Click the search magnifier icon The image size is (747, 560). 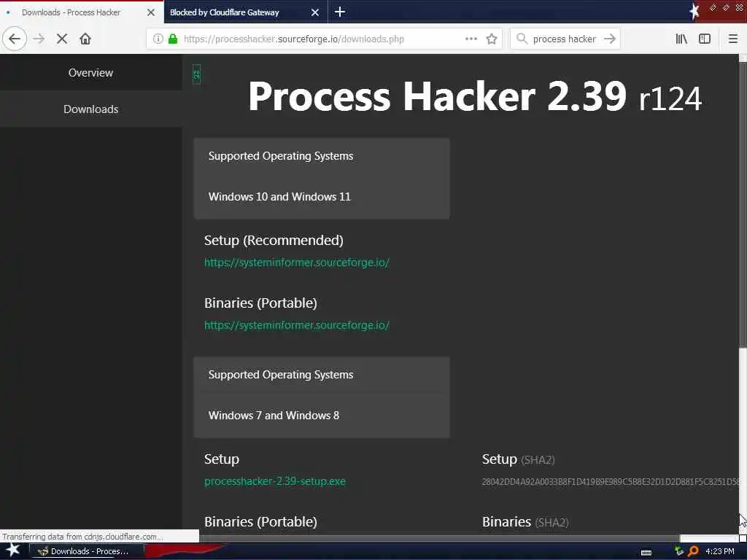click(x=522, y=39)
